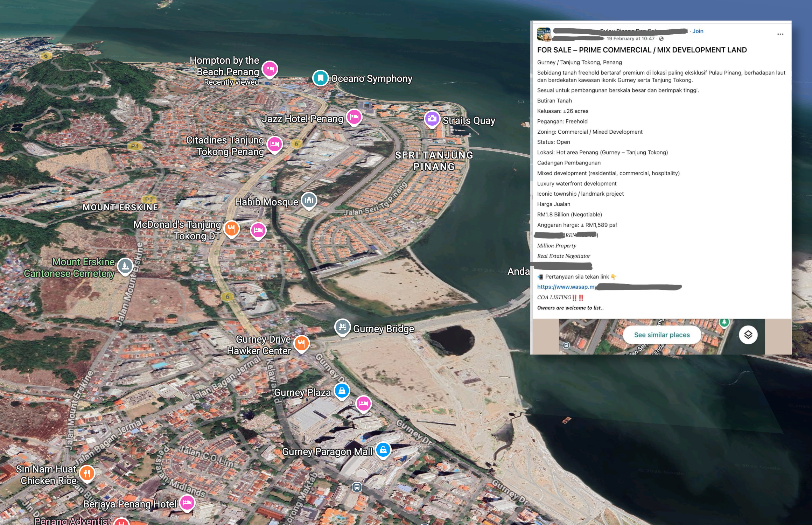The height and width of the screenshot is (525, 812).
Task: Select the Jazz Hotel Penang hotel pin
Action: tap(354, 117)
